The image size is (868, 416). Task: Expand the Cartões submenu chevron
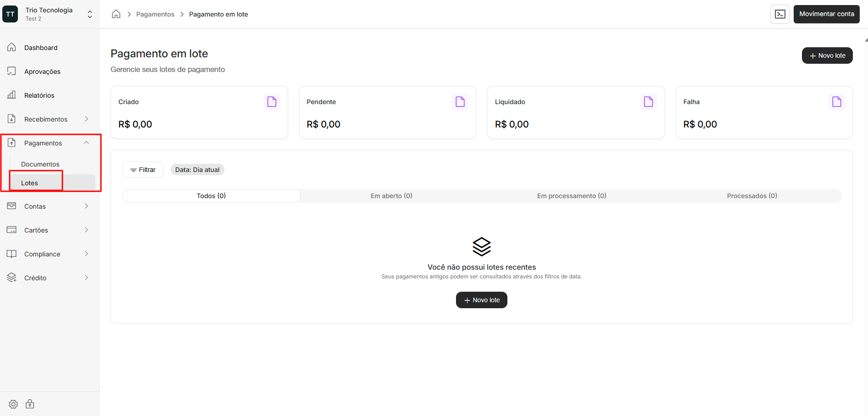[86, 230]
